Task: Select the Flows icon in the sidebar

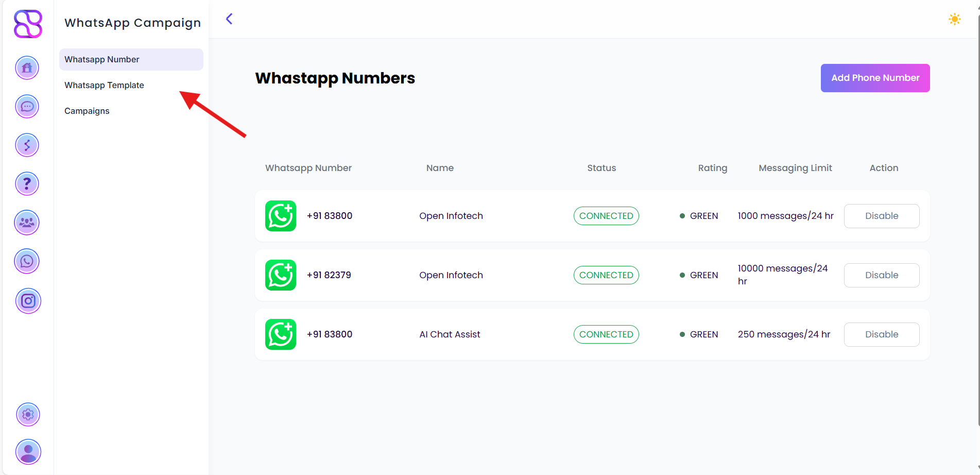Action: click(27, 145)
